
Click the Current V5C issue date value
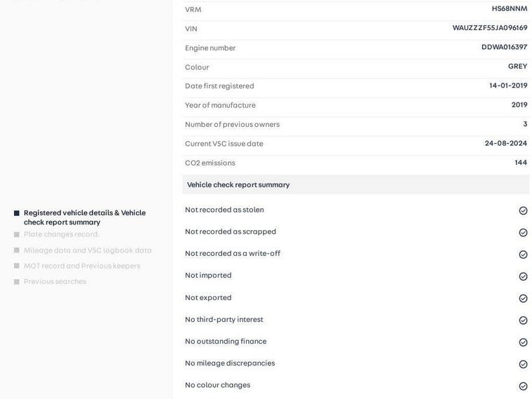pos(505,143)
